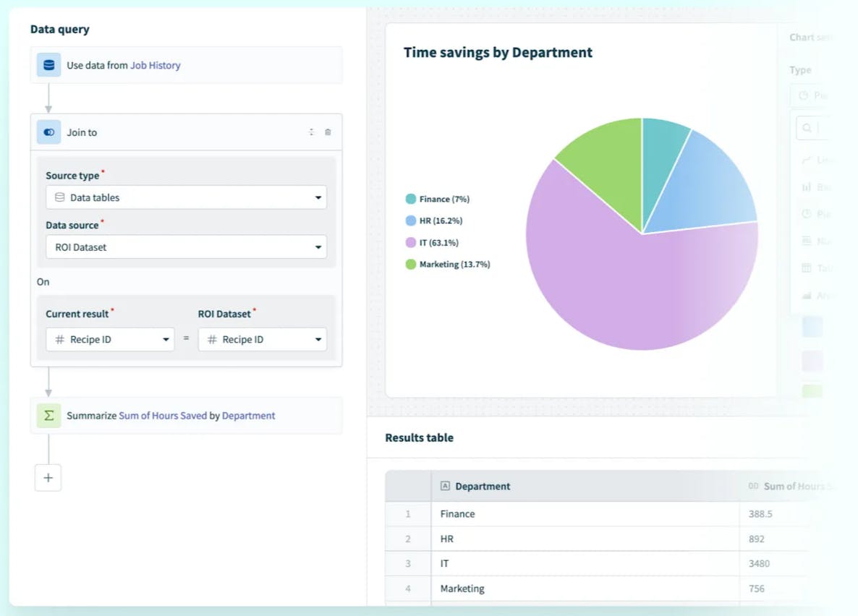Screen dimensions: 858x616
Task: Delete the Join to step
Action: 328,132
